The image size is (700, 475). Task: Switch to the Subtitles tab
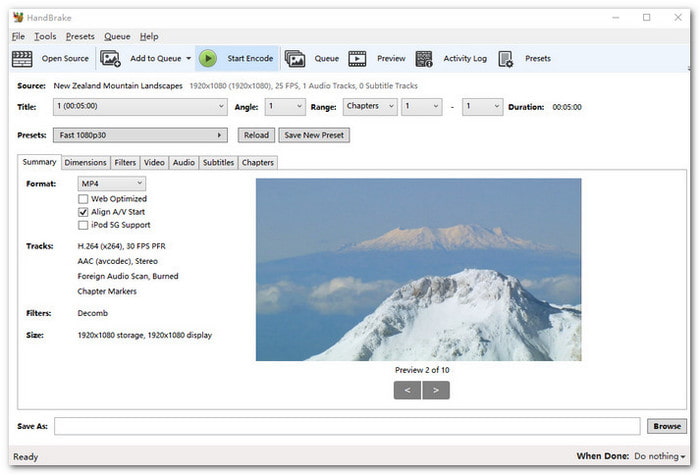click(x=218, y=162)
